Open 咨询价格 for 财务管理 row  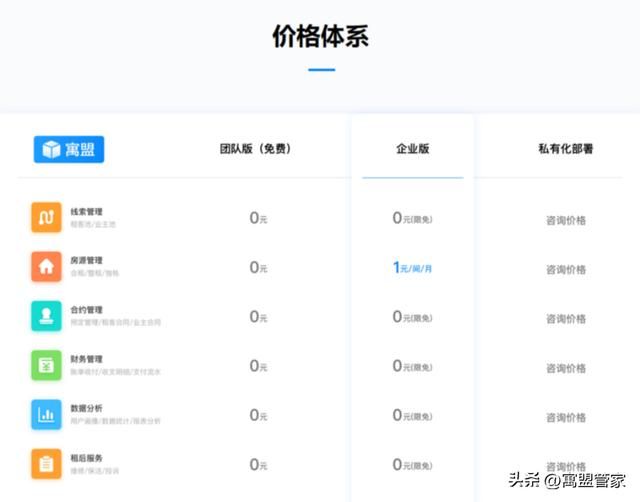566,368
